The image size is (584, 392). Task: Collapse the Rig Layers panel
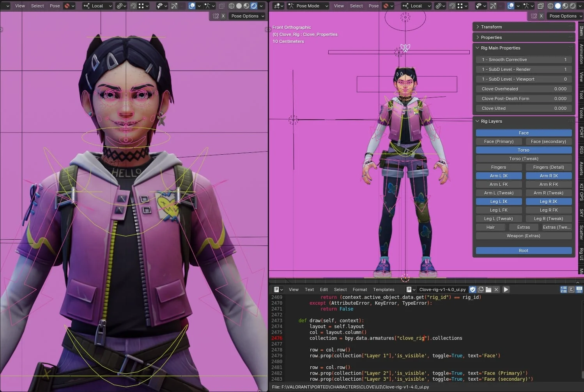point(491,121)
